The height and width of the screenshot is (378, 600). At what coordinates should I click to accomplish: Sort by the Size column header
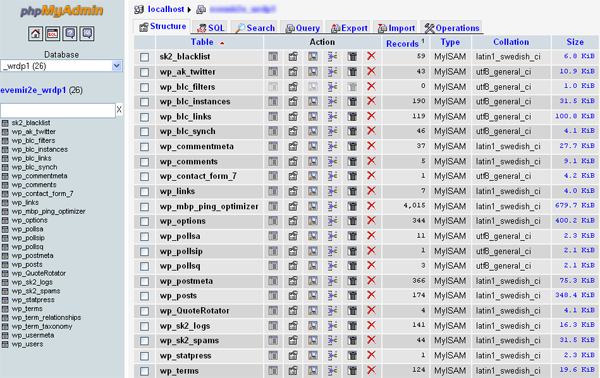[575, 42]
